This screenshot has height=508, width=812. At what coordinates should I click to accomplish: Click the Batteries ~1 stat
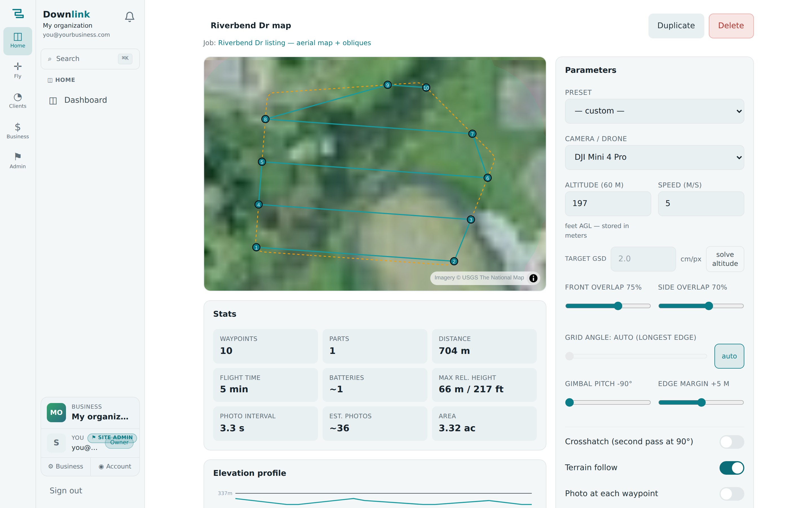374,385
